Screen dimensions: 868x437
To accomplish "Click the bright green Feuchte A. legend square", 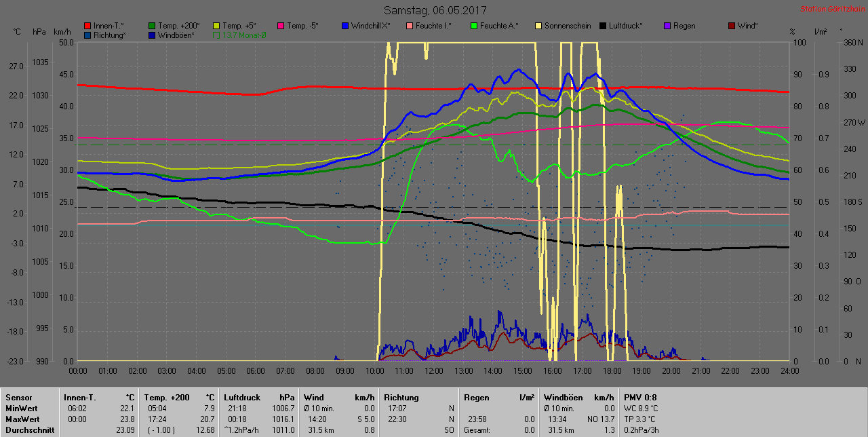I will [x=474, y=26].
